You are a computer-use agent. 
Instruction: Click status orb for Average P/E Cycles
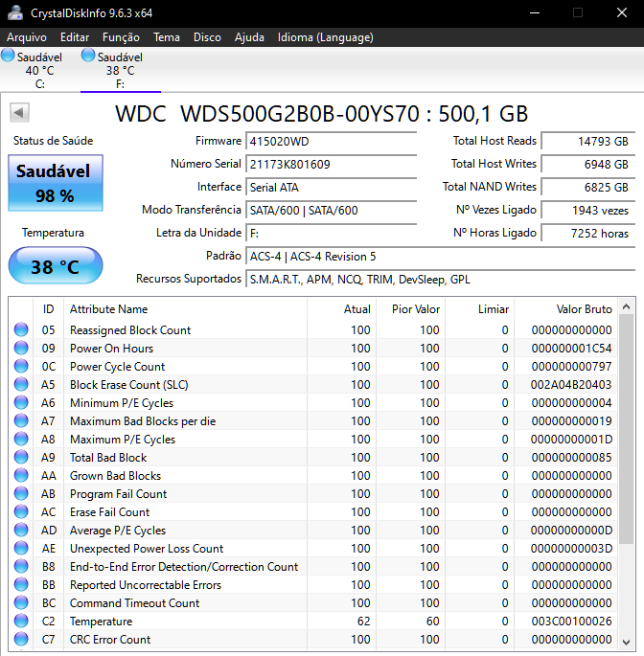(x=21, y=530)
